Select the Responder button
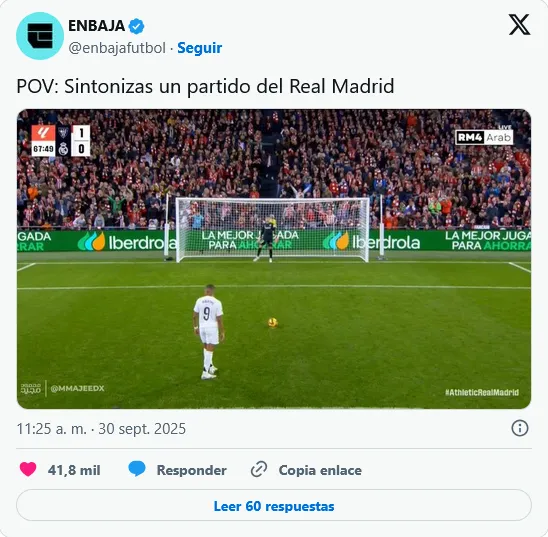This screenshot has width=548, height=537. click(x=192, y=470)
